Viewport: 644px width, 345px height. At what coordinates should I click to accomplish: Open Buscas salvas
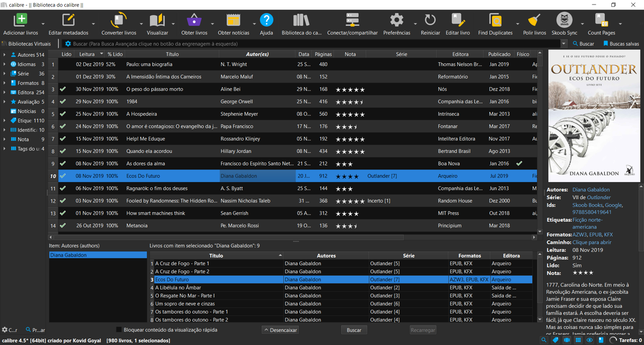(620, 44)
